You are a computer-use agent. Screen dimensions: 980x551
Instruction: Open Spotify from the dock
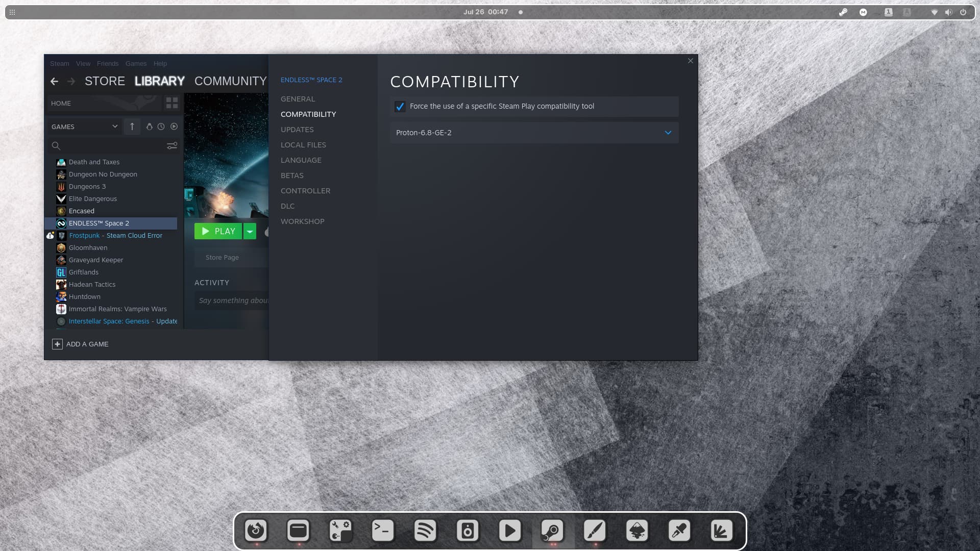[425, 531]
